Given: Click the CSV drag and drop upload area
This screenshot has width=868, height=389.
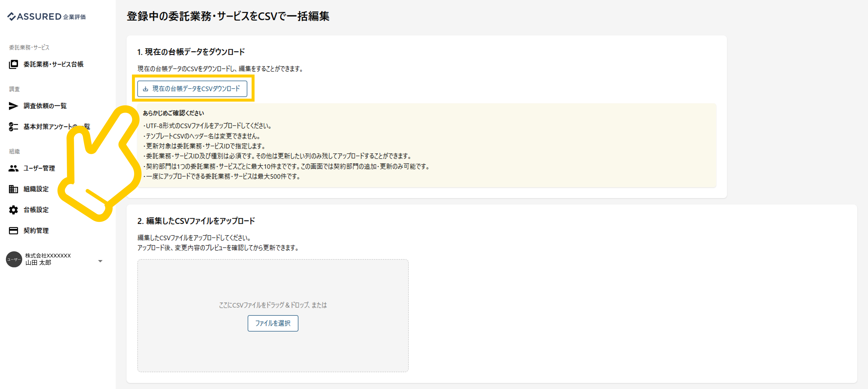Looking at the screenshot, I should pos(273,316).
